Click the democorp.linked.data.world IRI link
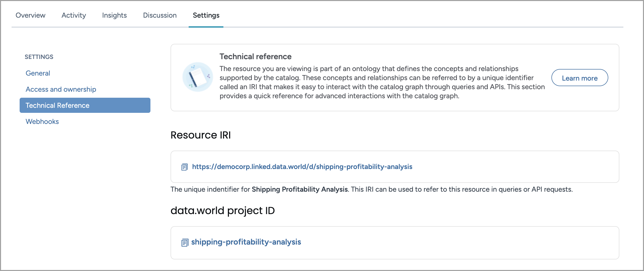 tap(302, 167)
